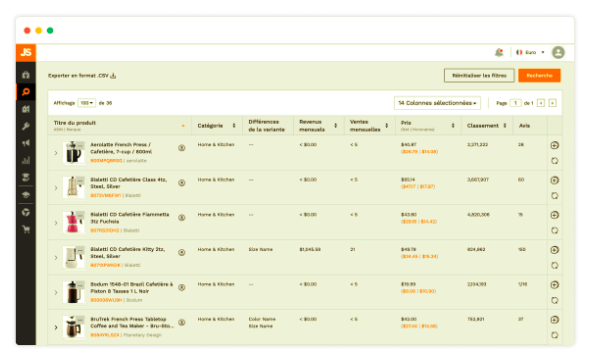Click Réinitialiser les filtres button
Screen dimensions: 592x360
479,75
